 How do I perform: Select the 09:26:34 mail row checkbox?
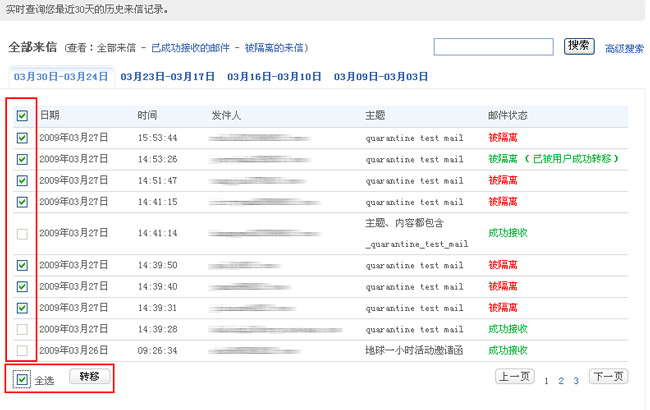point(22,351)
